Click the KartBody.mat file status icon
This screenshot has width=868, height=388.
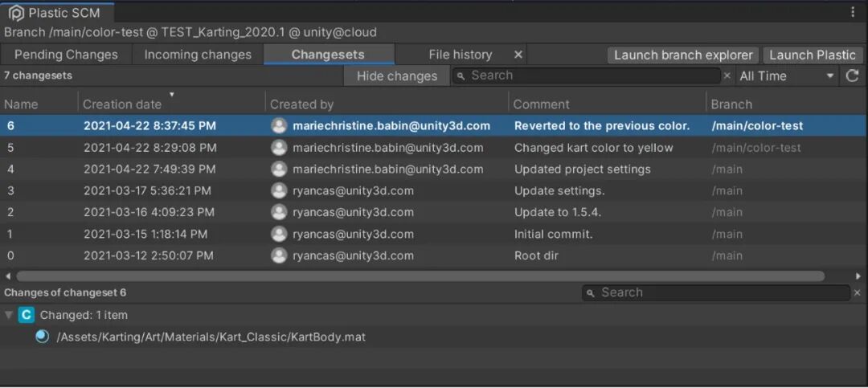click(x=42, y=336)
